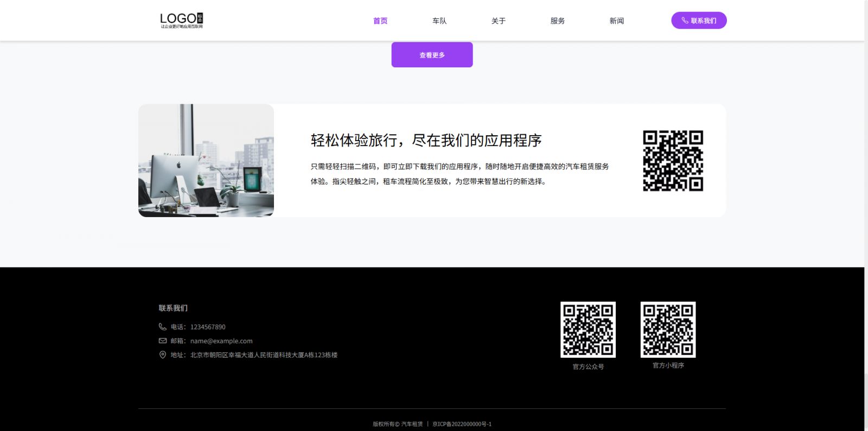The width and height of the screenshot is (868, 431).
Task: Click the LOGO image in header
Action: tap(182, 21)
